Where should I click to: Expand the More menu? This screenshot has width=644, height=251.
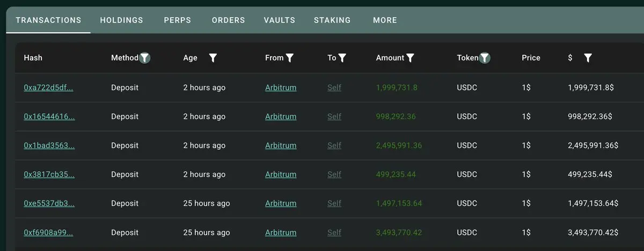(x=385, y=20)
